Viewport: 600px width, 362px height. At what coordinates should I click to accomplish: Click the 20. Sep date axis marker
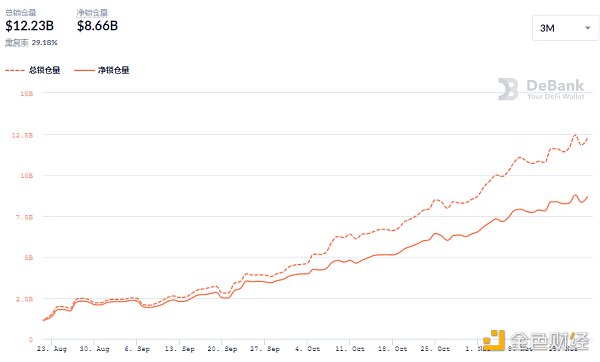222,349
